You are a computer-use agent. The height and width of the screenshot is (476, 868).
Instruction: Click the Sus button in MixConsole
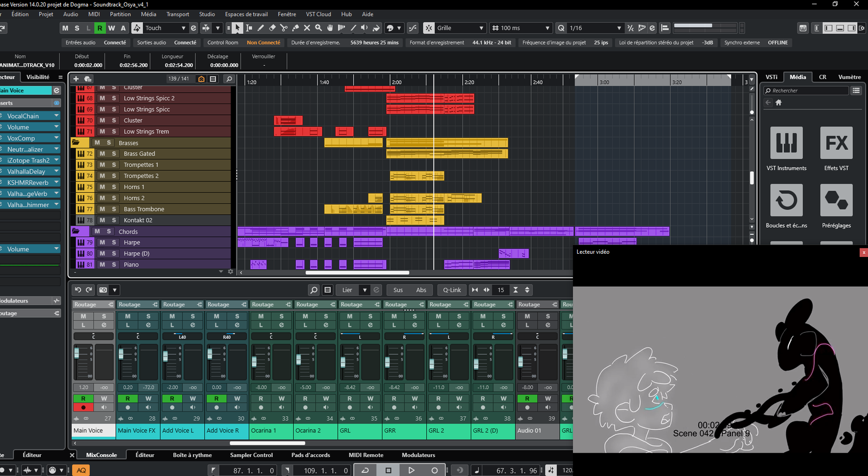coord(398,290)
